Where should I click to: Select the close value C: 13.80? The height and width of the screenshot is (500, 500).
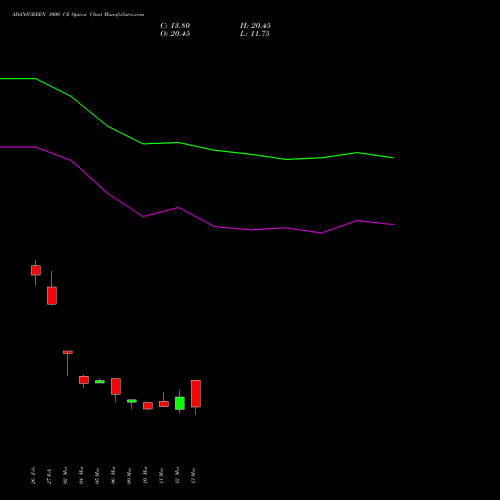[175, 26]
